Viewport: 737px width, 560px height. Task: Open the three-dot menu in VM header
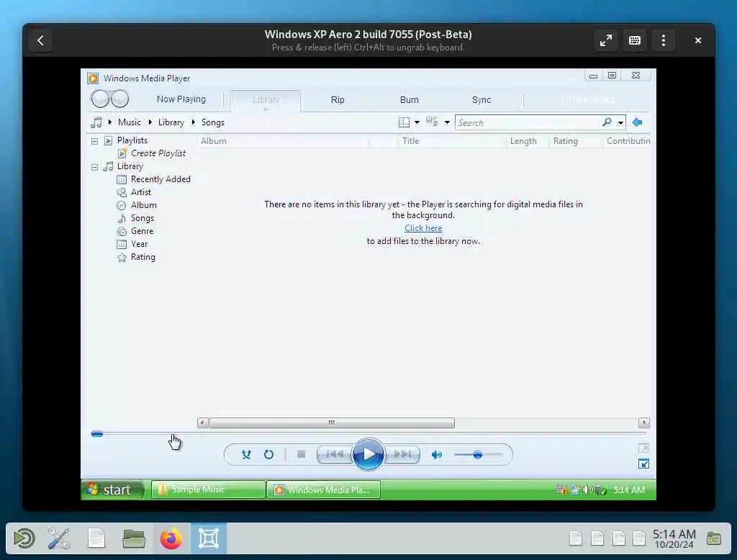664,40
